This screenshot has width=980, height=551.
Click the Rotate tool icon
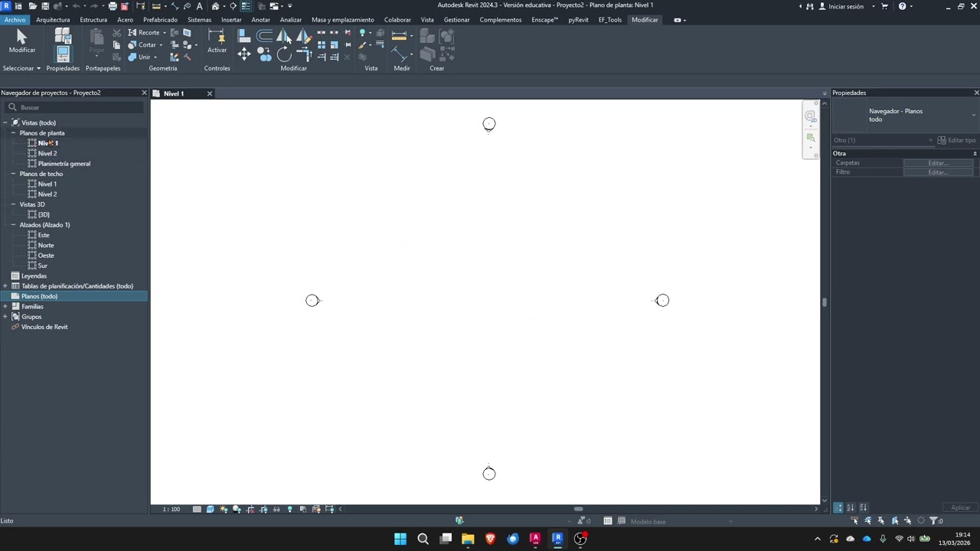pyautogui.click(x=284, y=54)
